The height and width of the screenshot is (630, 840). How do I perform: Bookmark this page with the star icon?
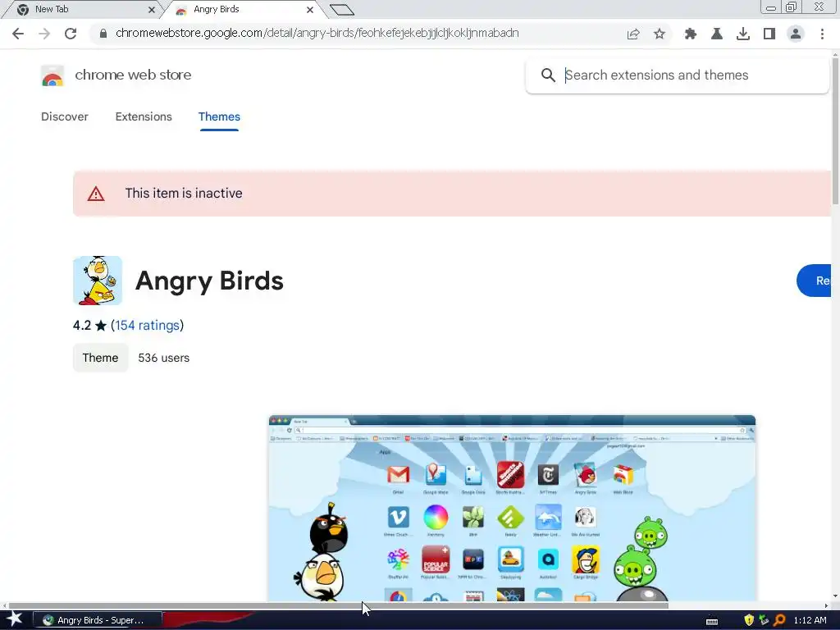tap(660, 34)
